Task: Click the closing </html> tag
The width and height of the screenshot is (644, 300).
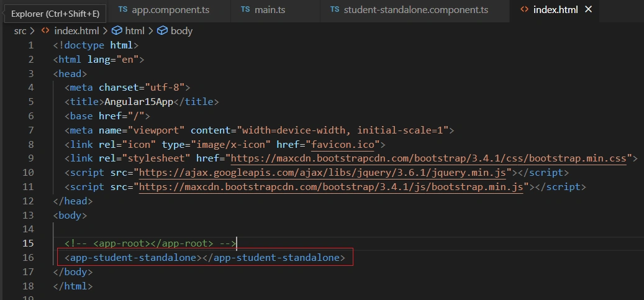Action: pos(73,286)
